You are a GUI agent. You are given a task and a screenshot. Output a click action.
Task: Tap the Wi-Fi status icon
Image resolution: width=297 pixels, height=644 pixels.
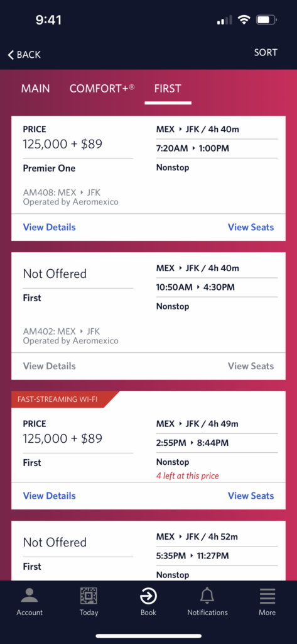point(245,19)
